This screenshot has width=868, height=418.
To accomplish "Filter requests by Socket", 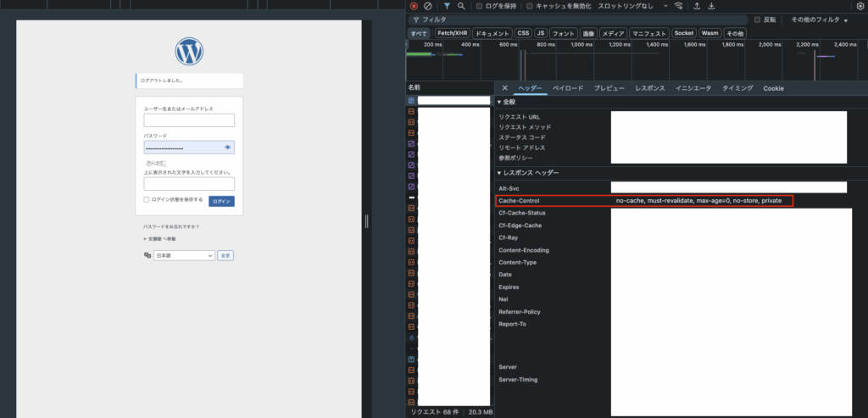I will click(x=684, y=34).
